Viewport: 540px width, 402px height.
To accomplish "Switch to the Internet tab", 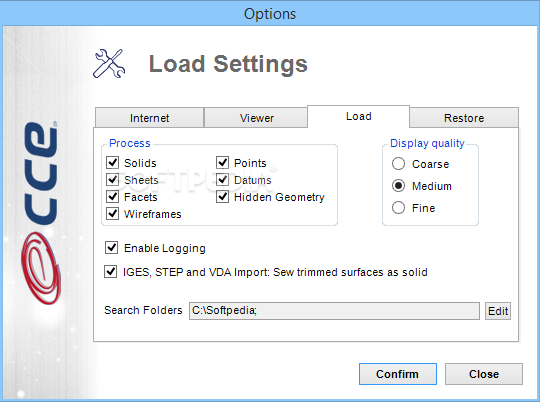I will [x=149, y=118].
